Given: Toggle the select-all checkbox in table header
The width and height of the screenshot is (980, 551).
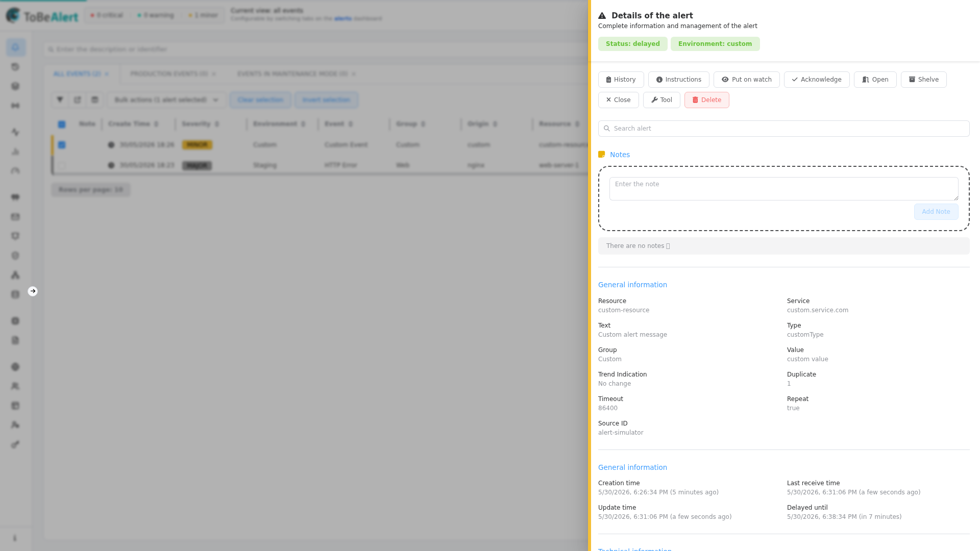Looking at the screenshot, I should click(62, 124).
